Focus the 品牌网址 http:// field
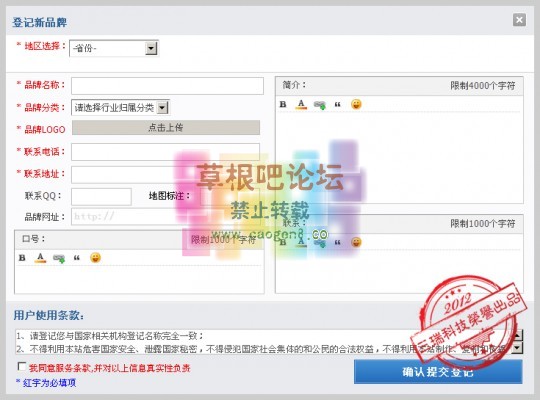This screenshot has width=540, height=400. click(x=165, y=217)
